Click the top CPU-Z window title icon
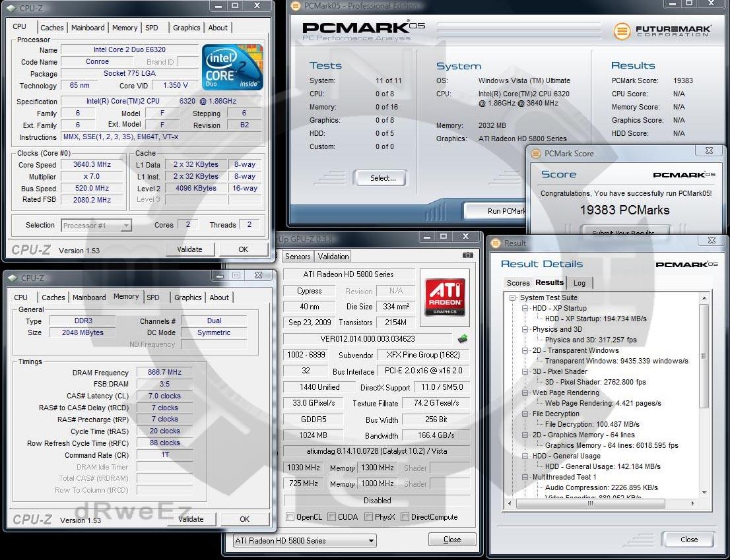730x560 pixels. pos(11,8)
